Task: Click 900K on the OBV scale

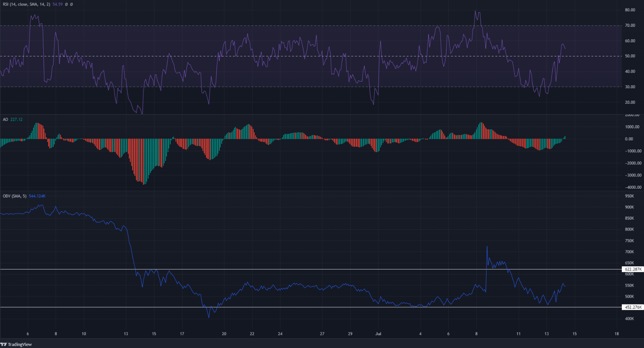Action: tap(629, 207)
